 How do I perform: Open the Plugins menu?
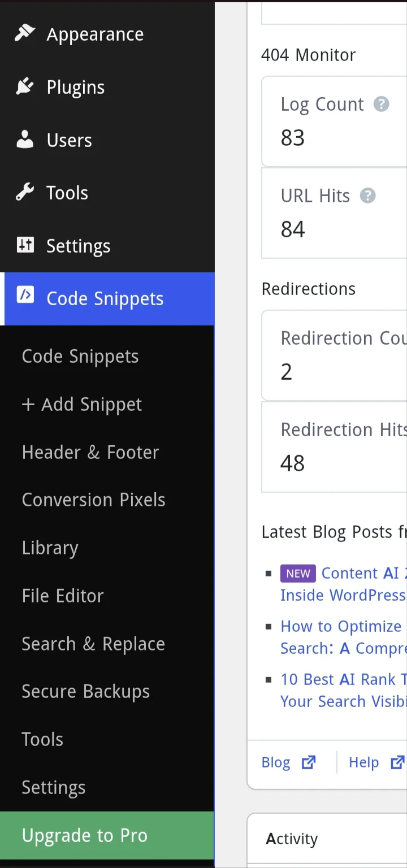tap(107, 87)
